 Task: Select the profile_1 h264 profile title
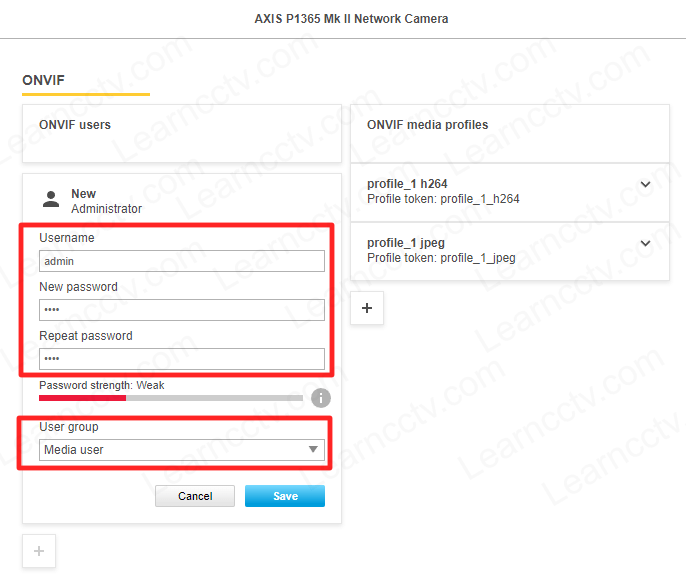pos(407,185)
